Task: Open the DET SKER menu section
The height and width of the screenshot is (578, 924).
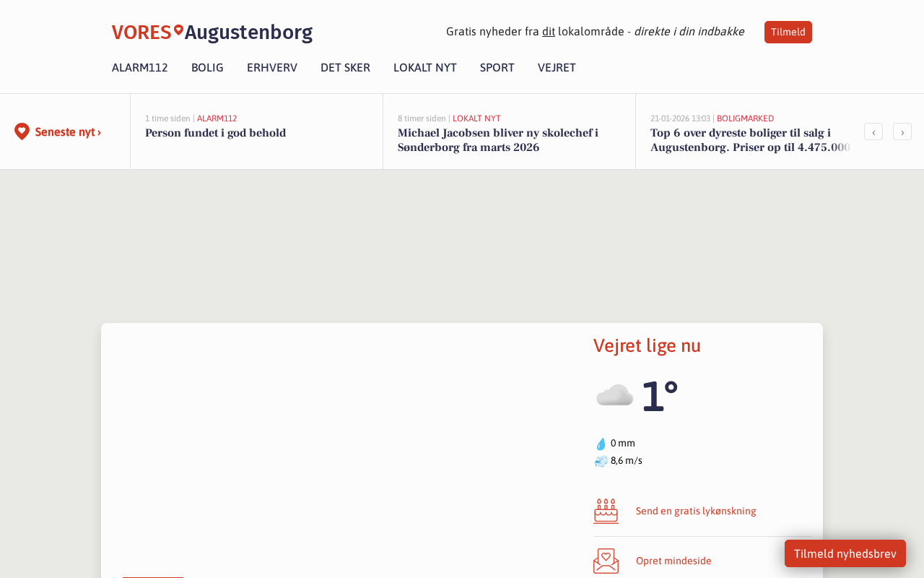Action: pos(345,68)
